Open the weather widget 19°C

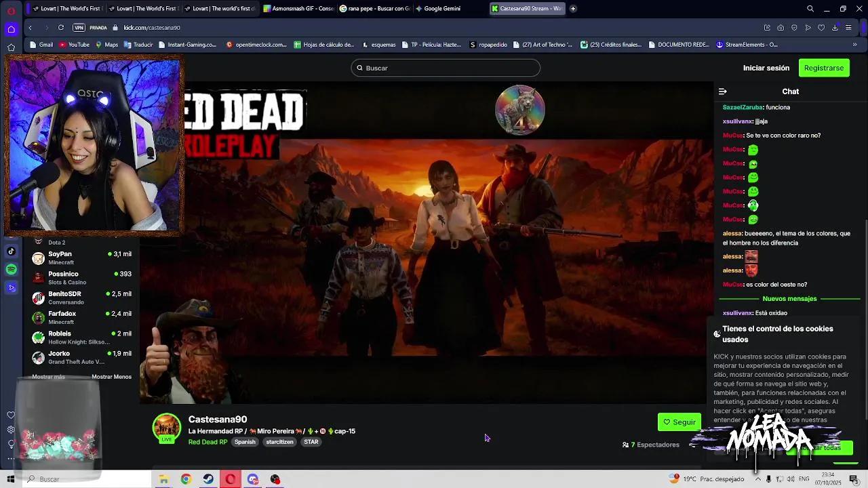click(706, 479)
